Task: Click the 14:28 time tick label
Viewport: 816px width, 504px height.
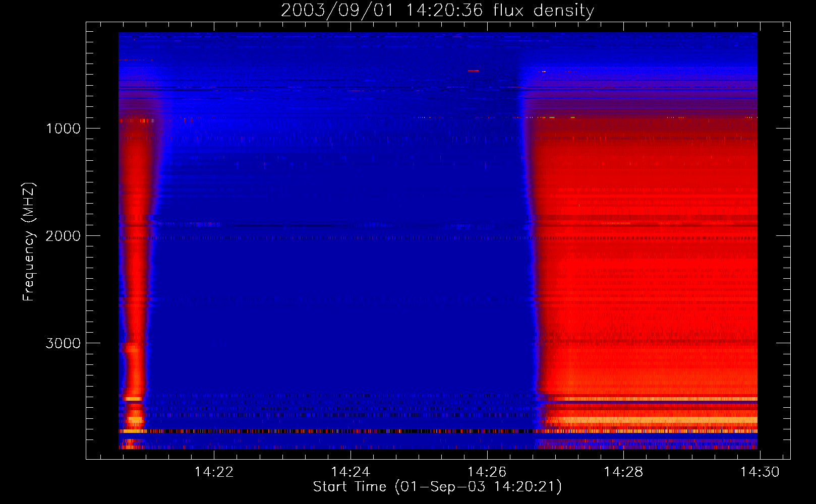Action: tap(623, 472)
